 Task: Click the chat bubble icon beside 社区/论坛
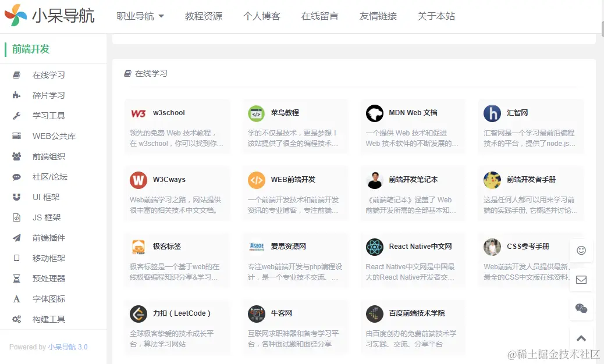(16, 177)
